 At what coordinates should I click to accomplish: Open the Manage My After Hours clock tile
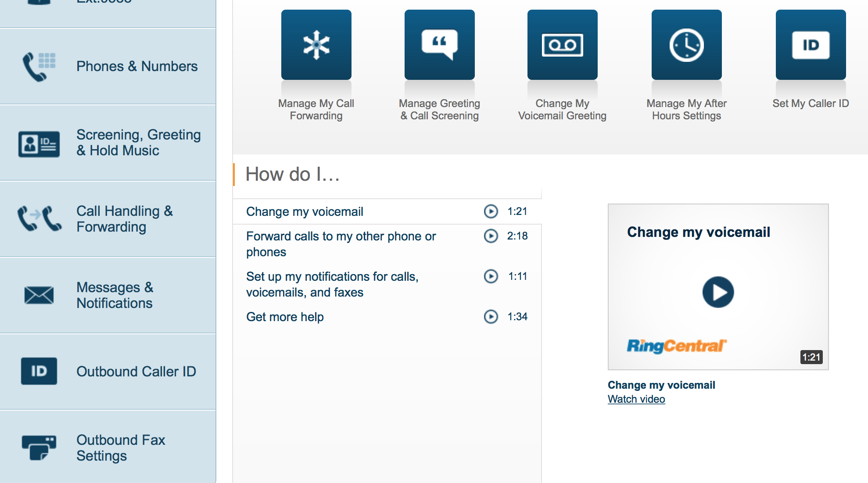686,45
